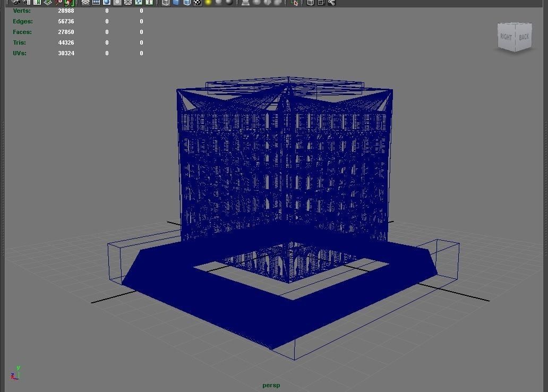Click the 'Faces:' heads-up label
548x392 pixels.
point(22,32)
